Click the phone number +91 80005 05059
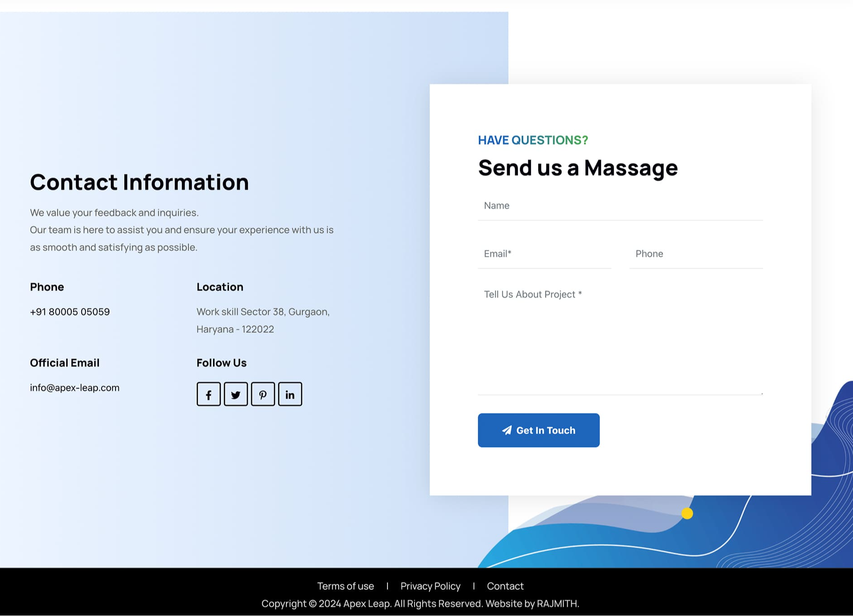This screenshot has height=616, width=853. 70,312
